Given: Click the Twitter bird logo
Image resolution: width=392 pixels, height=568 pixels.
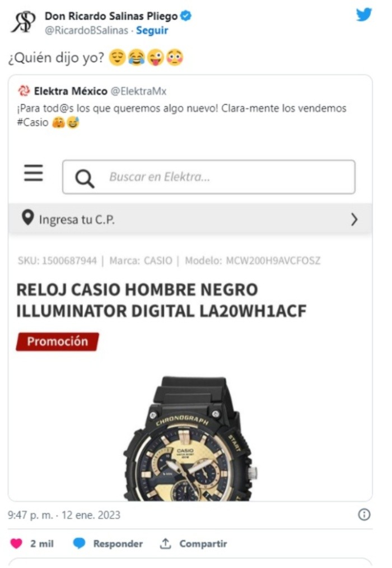Looking at the screenshot, I should tap(364, 15).
